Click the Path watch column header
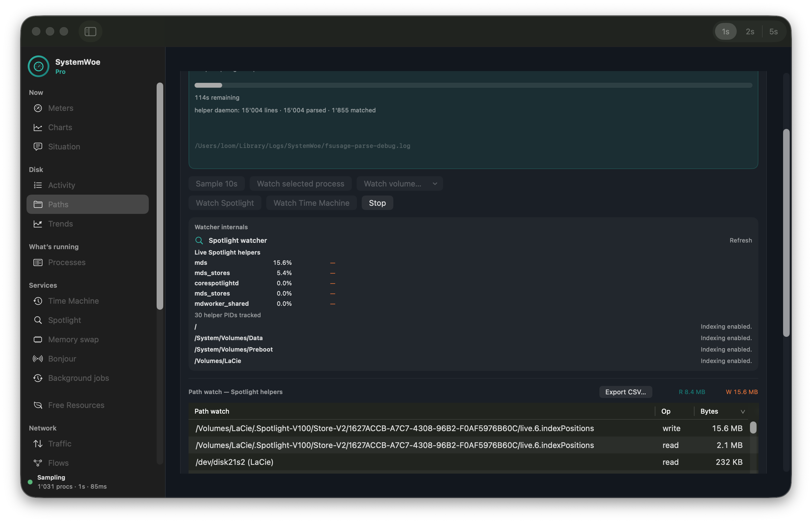 pos(421,412)
